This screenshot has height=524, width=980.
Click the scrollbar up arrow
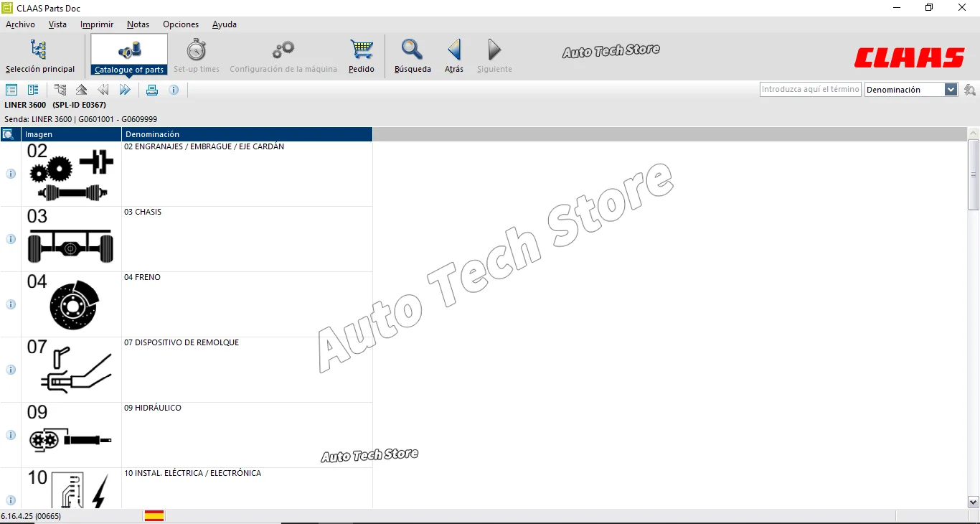point(974,134)
